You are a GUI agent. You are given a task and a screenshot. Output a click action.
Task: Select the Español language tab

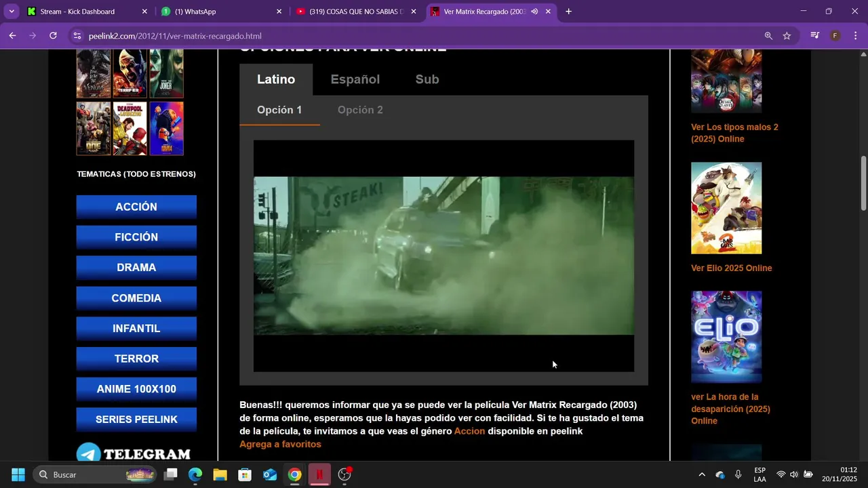(x=355, y=79)
